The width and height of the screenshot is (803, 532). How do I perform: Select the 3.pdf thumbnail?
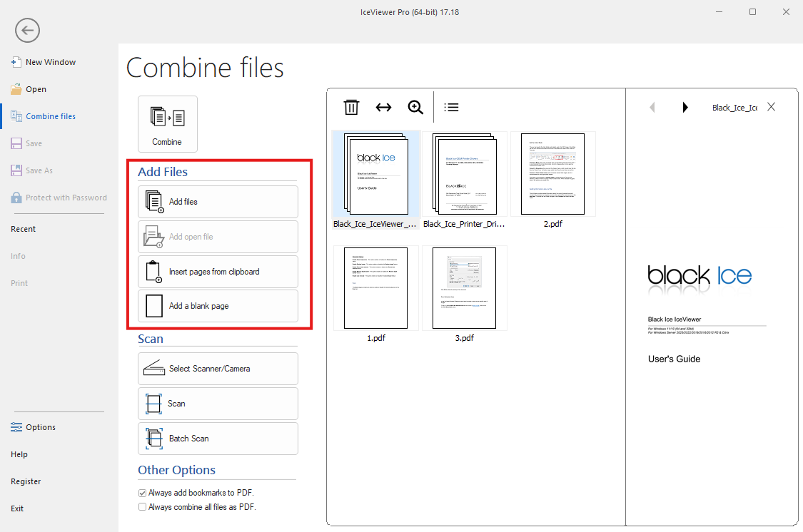point(465,288)
